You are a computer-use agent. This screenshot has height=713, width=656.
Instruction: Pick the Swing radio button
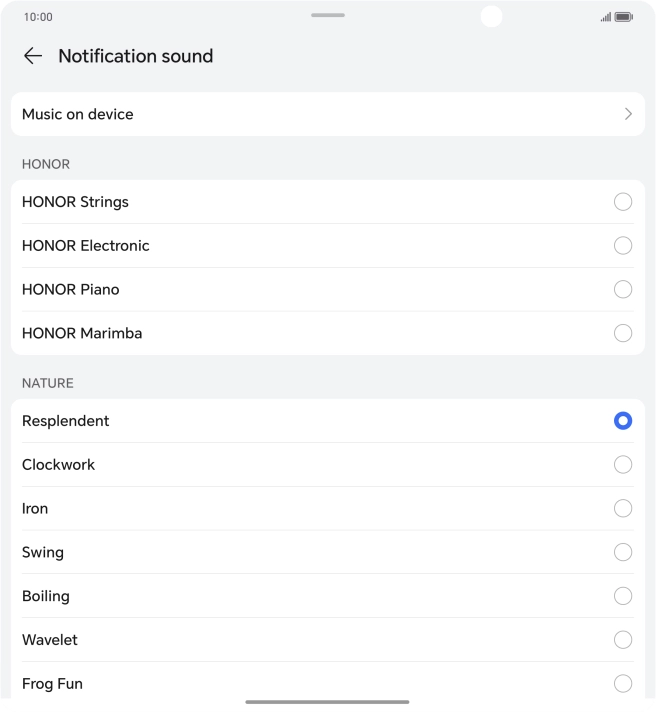623,552
